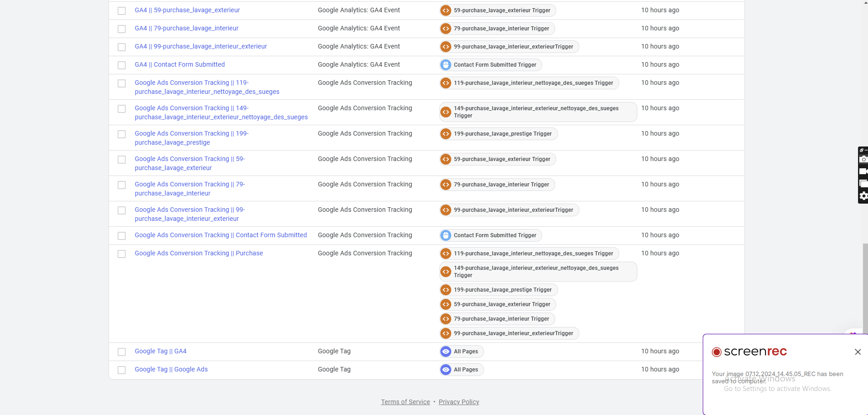868x415 pixels.
Task: Tick checkbox for Google Ads 59-purchase_lavage_exterieur tag
Action: click(x=122, y=160)
